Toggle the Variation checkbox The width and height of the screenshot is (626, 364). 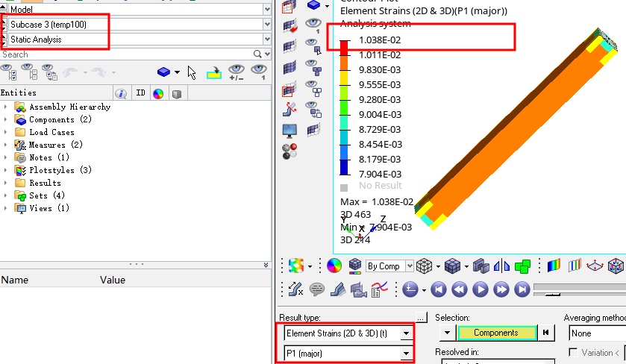[573, 352]
